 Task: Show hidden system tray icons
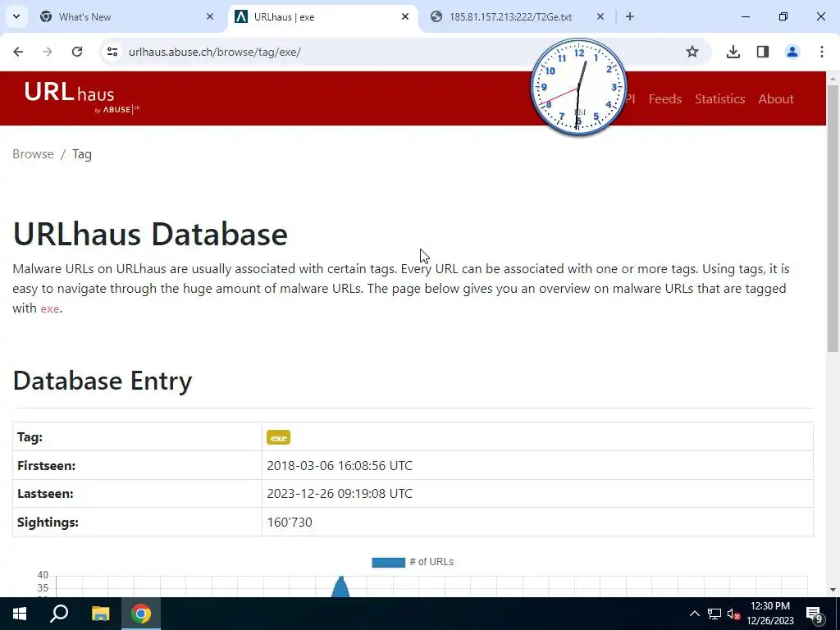tap(694, 614)
